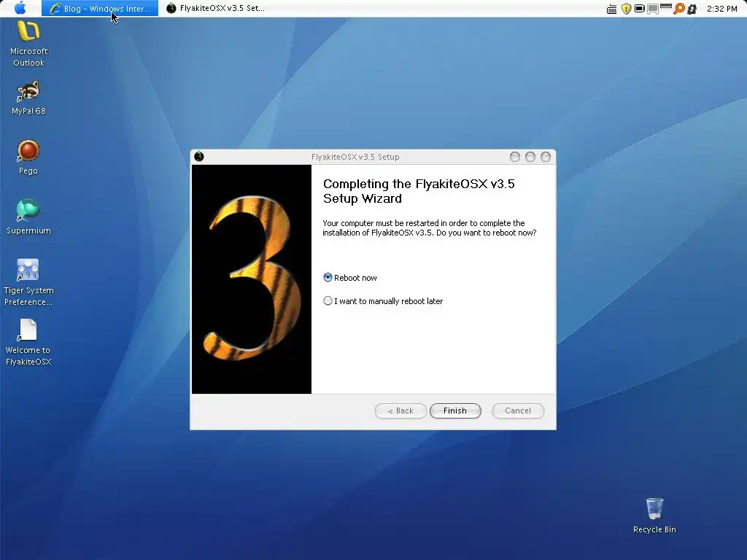This screenshot has width=747, height=560.
Task: Activate FlyakiteOSX v3.5 Setup taskbar entry
Action: (215, 9)
